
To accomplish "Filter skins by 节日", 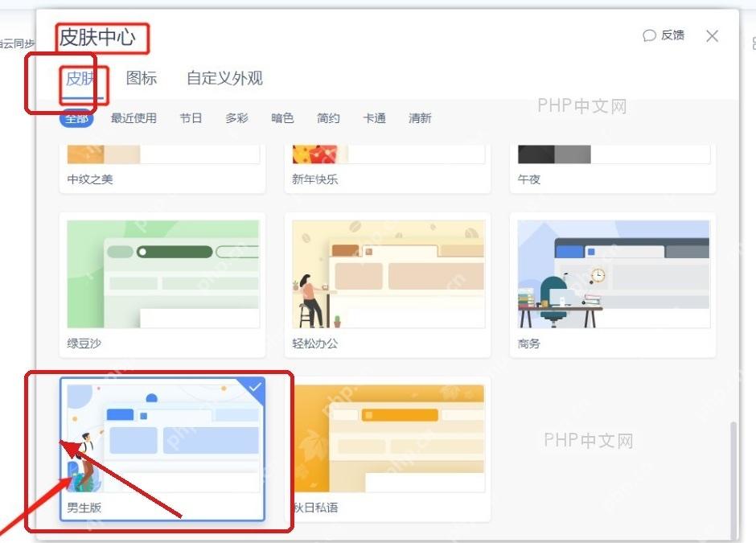I will [191, 118].
